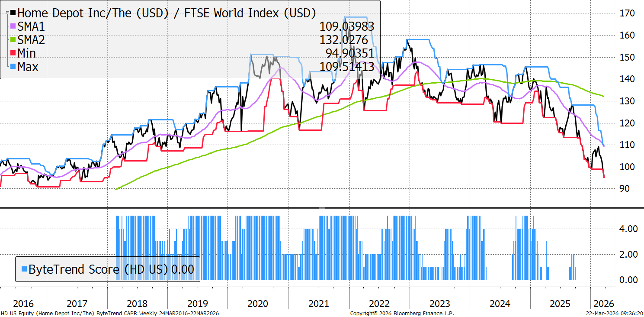The image size is (644, 317).
Task: Select the Min legend label
Action: click(27, 54)
